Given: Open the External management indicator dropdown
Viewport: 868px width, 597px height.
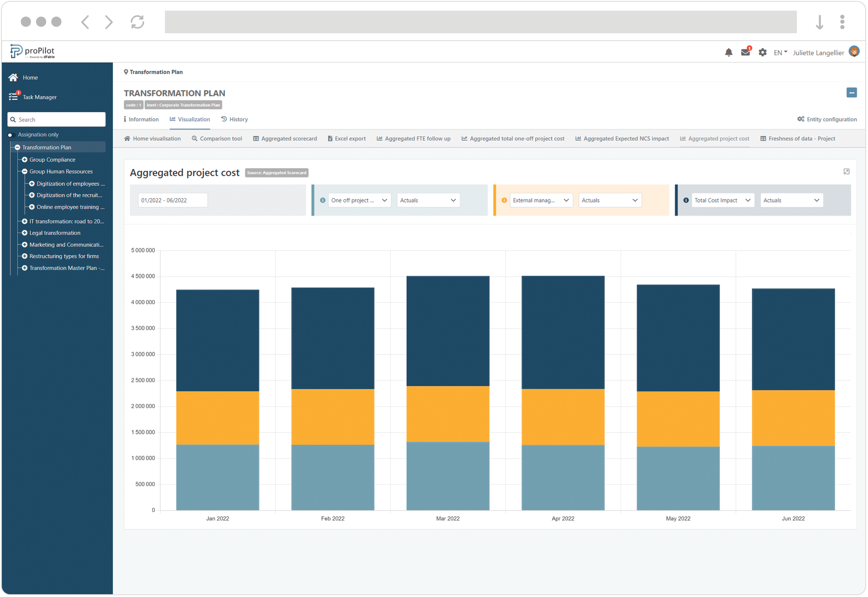Looking at the screenshot, I should tap(541, 200).
